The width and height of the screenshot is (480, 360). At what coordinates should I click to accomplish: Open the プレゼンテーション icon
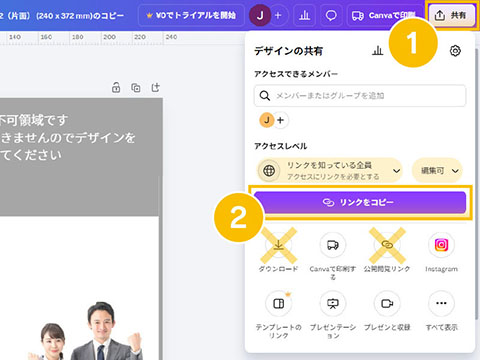[333, 303]
